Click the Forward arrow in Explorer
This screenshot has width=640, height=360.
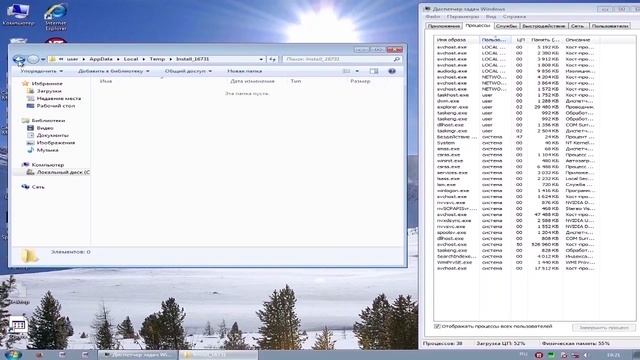33,60
